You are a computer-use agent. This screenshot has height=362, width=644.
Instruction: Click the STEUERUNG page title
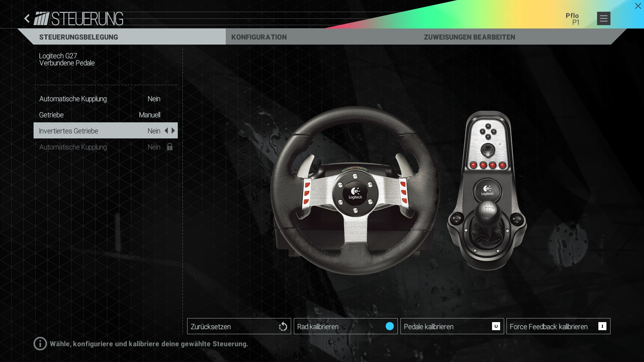point(87,19)
